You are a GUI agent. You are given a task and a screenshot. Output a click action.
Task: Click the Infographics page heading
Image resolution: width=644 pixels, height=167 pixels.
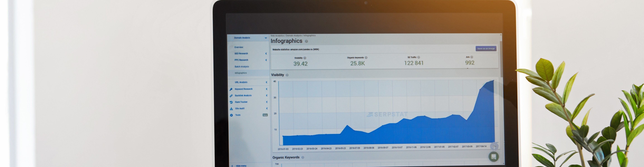(287, 41)
